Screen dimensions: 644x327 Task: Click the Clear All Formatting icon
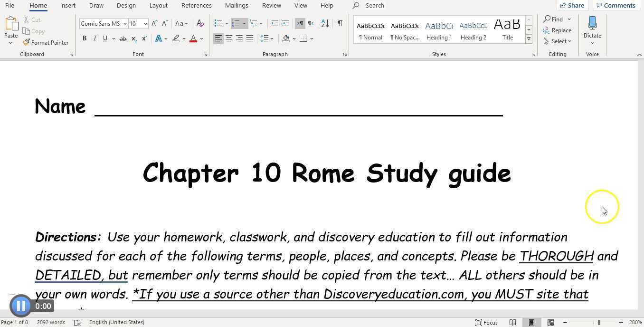[x=200, y=23]
